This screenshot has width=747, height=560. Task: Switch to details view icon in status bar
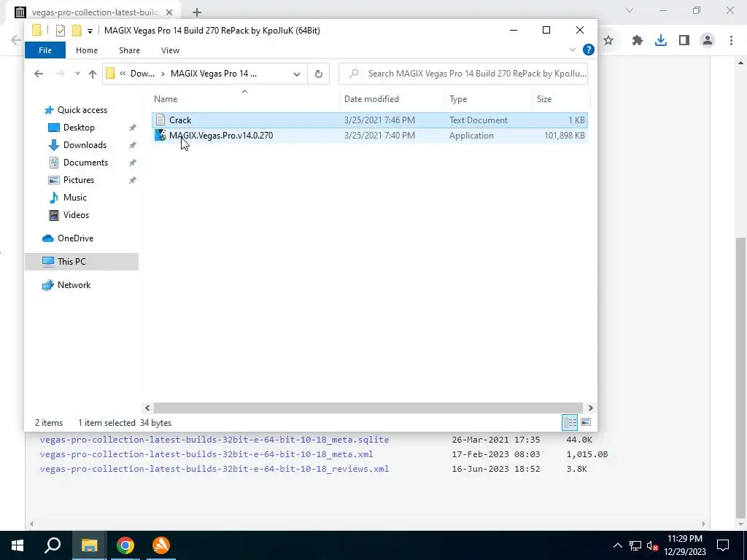click(x=570, y=422)
